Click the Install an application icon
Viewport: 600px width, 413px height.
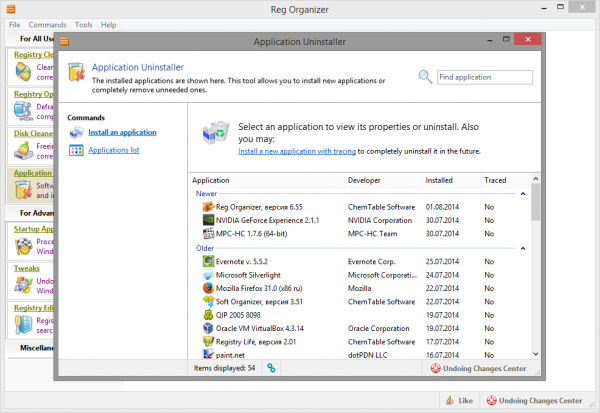[76, 132]
